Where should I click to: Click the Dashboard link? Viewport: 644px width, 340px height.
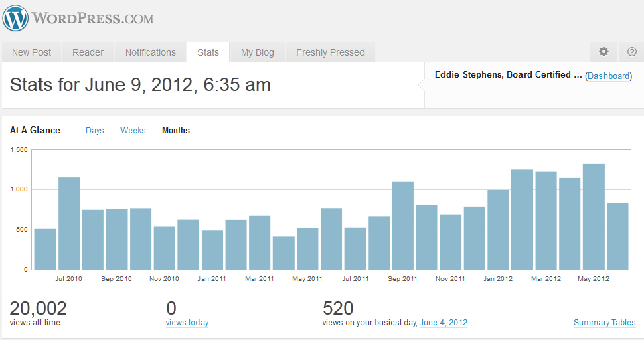pos(609,76)
